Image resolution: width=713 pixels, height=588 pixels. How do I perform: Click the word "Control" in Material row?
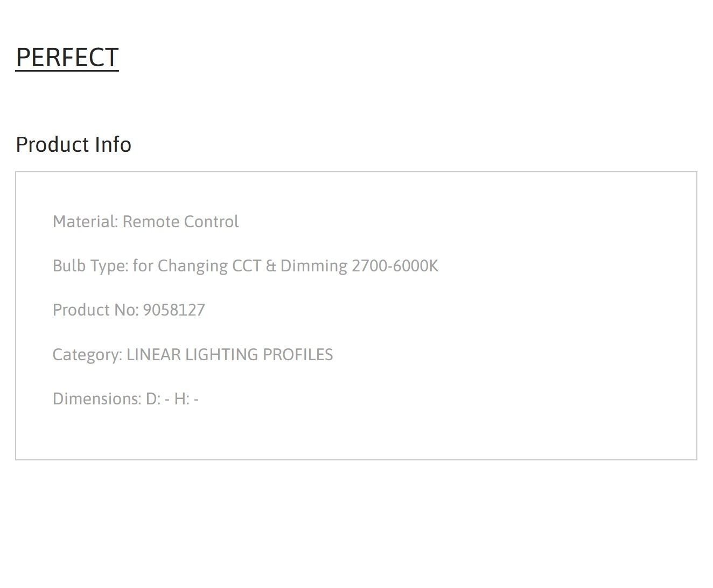click(x=211, y=221)
